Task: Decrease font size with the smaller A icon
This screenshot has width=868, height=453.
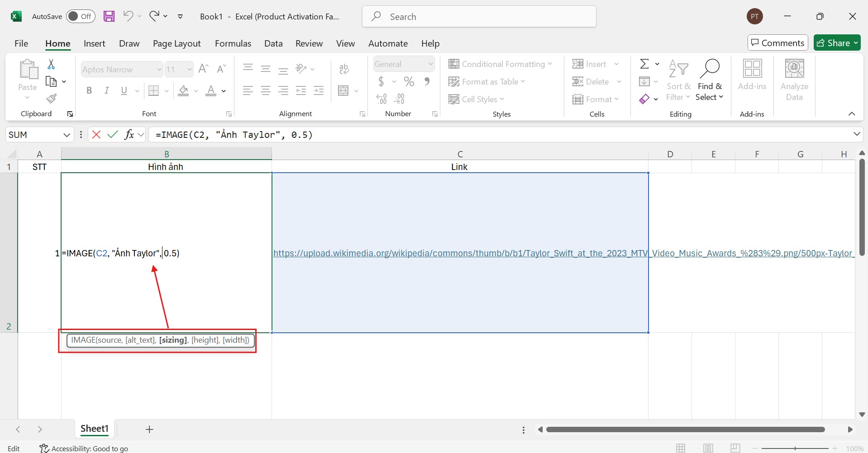Action: 221,69
